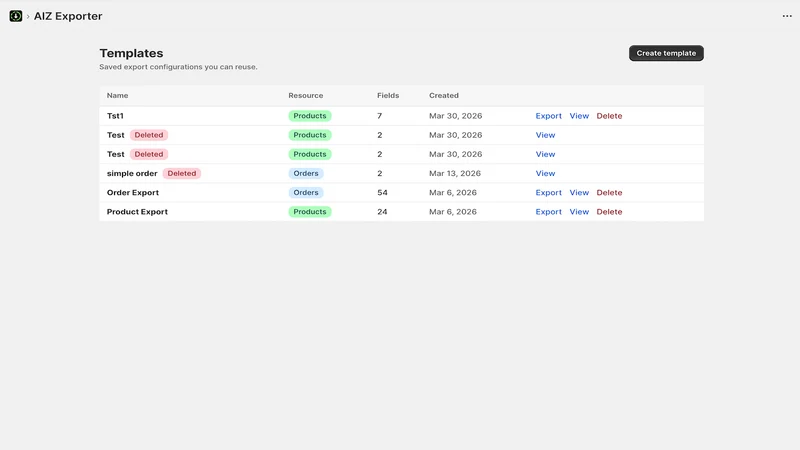Delete the Product Export template
This screenshot has width=800, height=450.
(x=609, y=212)
